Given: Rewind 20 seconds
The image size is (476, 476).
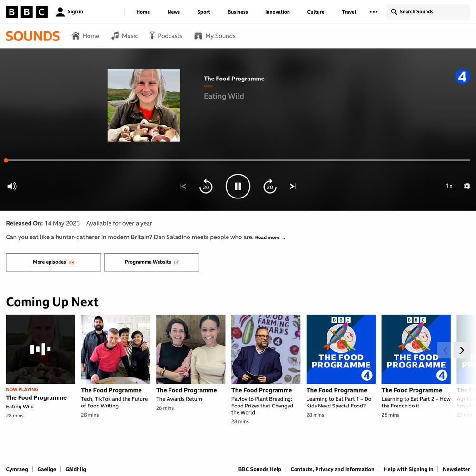Looking at the screenshot, I should coord(206,186).
